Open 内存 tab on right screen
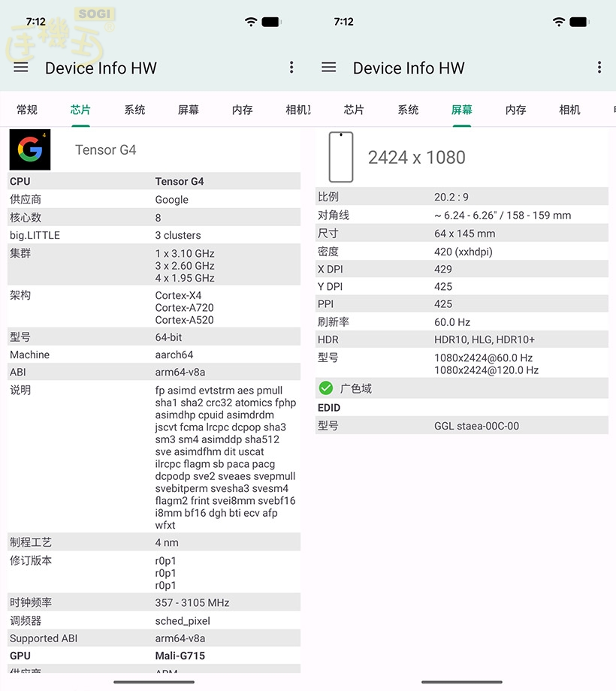The height and width of the screenshot is (691, 616). (x=515, y=110)
